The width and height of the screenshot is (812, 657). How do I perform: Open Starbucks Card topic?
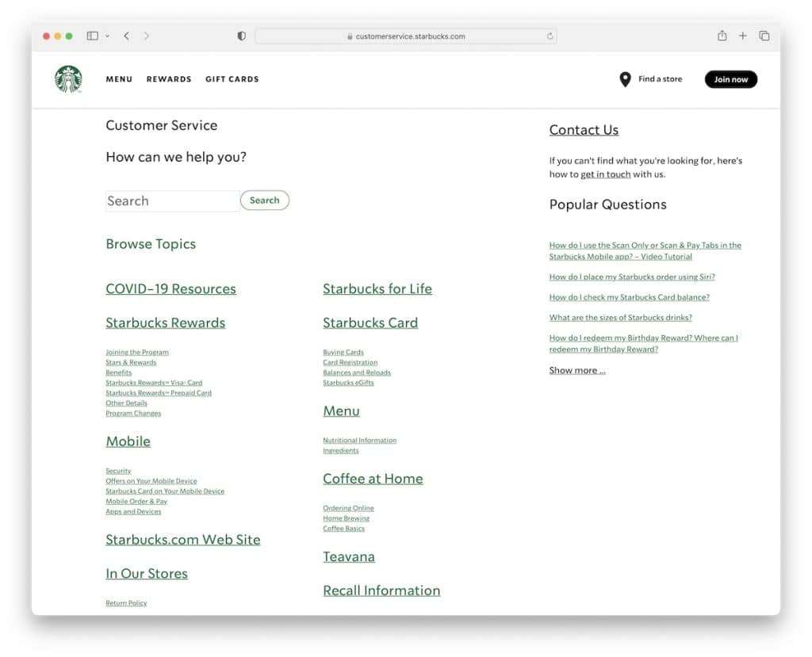pyautogui.click(x=370, y=323)
